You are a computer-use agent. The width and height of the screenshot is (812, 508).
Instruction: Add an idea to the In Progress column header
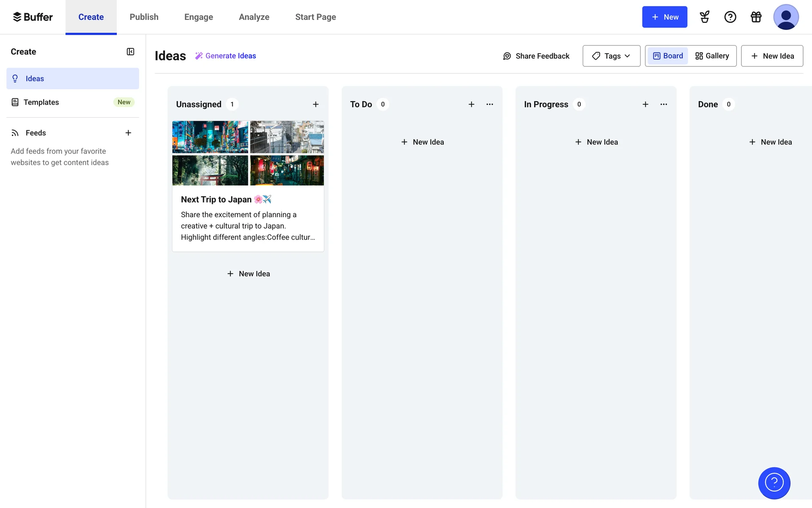click(645, 104)
